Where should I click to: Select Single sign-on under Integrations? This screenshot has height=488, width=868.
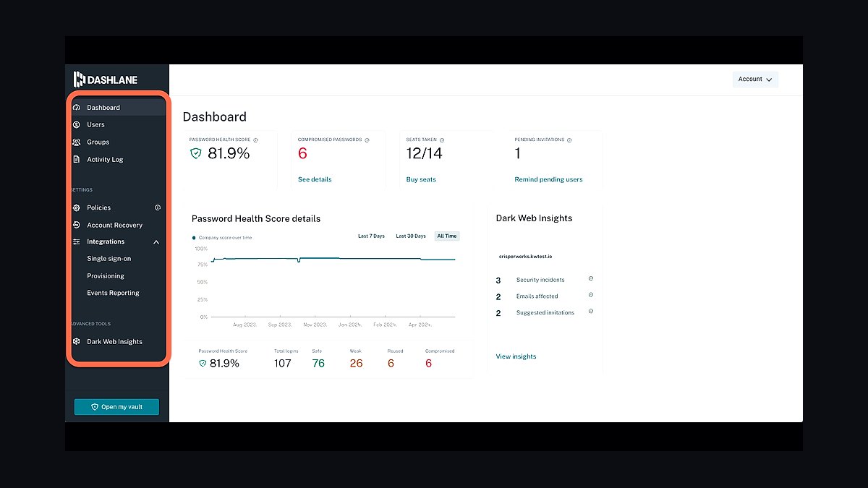point(109,259)
